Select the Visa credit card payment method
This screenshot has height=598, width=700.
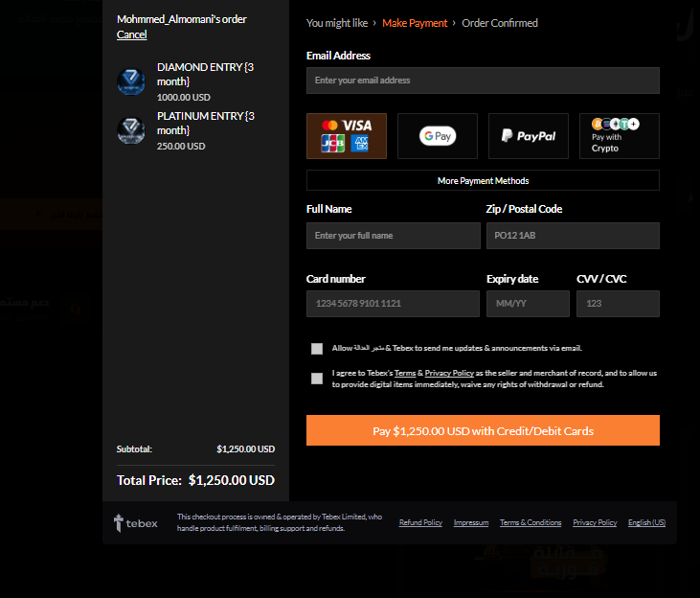(x=347, y=136)
